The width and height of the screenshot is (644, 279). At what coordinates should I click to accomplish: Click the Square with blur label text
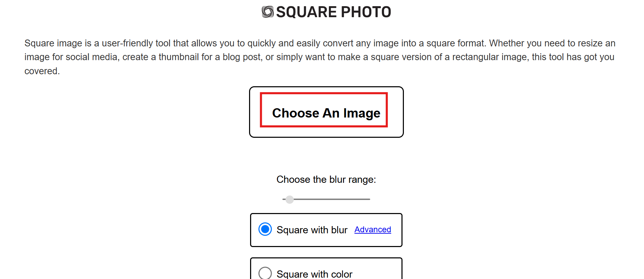coord(312,230)
